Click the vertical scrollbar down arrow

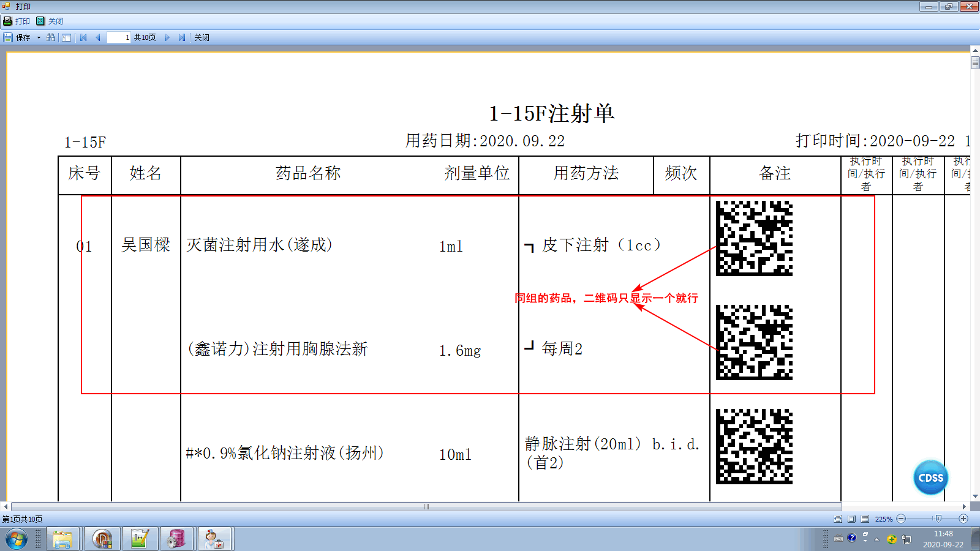coord(975,497)
